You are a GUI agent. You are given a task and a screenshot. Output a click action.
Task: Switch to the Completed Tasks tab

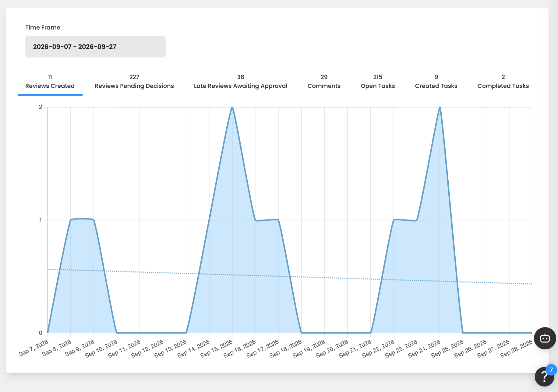pos(503,82)
